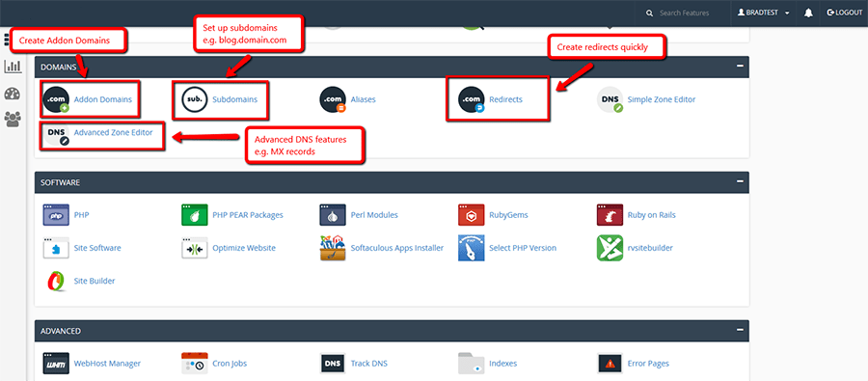This screenshot has height=381, width=868.
Task: Click the WebHost Manager link
Action: coord(107,364)
